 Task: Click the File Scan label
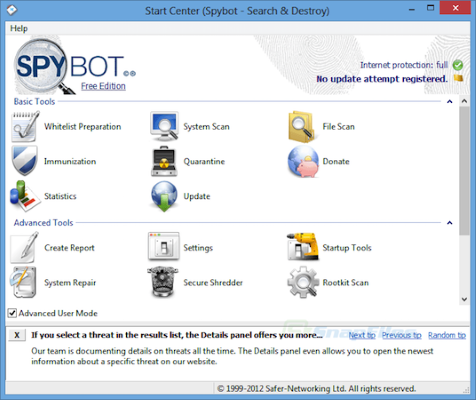coord(339,127)
